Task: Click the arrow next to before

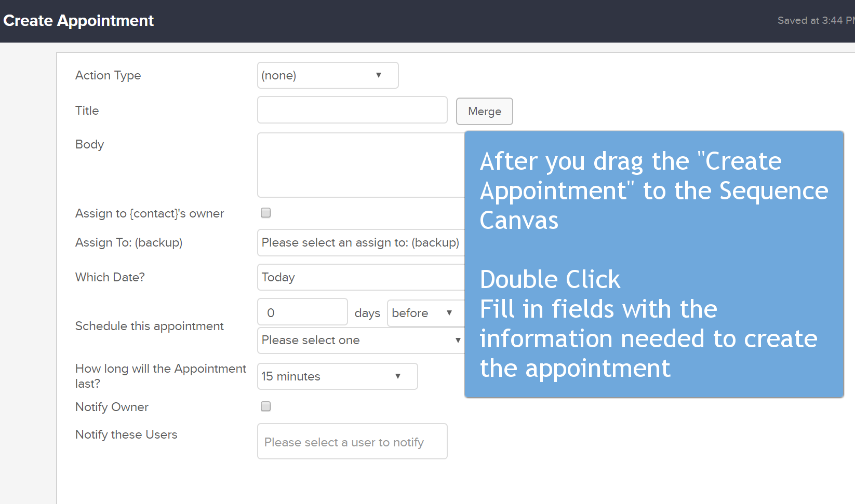Action: [x=449, y=313]
